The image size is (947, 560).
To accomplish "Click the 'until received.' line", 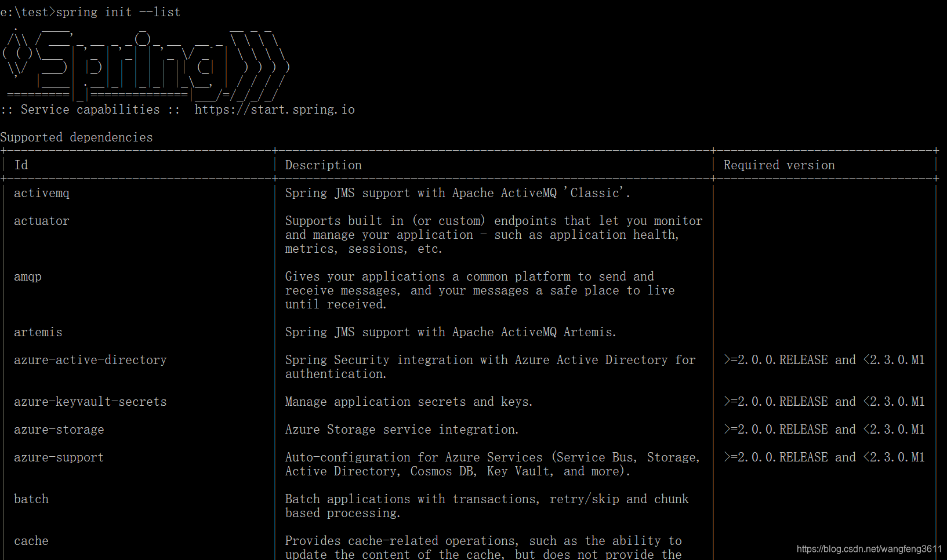I will click(x=336, y=304).
